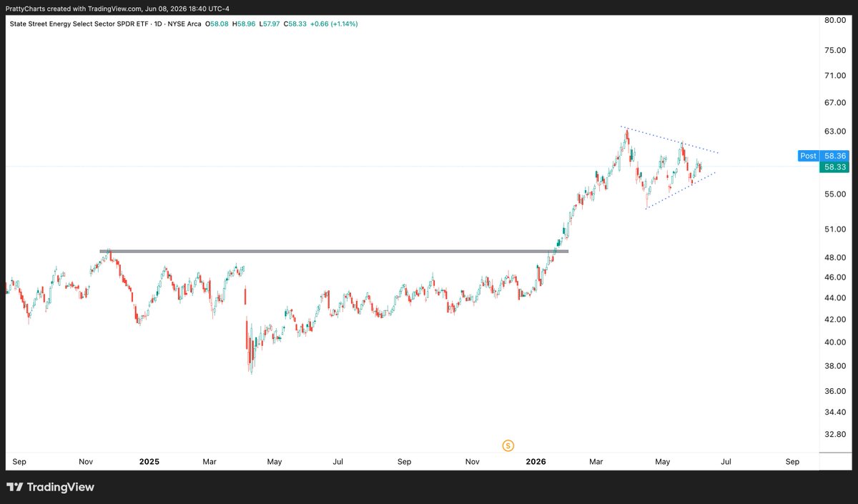The image size is (858, 504).
Task: Click the 2026 year label on time axis
Action: [x=535, y=462]
